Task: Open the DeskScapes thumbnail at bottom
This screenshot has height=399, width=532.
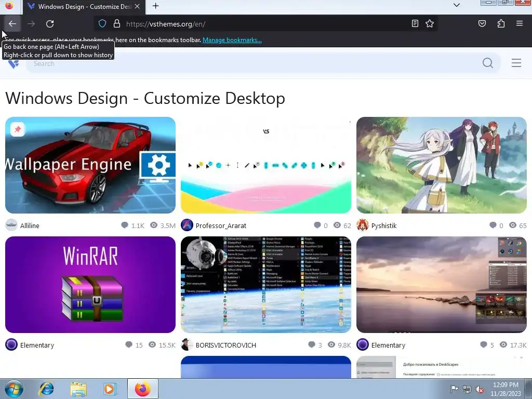Action: [442, 367]
